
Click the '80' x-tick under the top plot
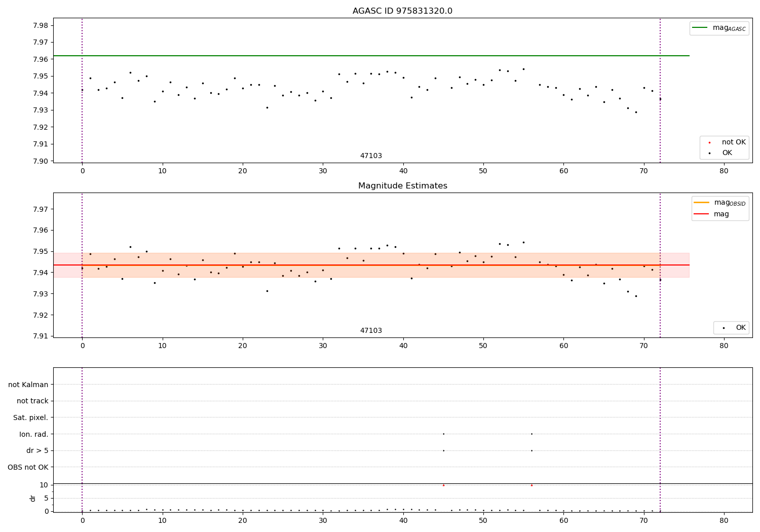pos(724,171)
